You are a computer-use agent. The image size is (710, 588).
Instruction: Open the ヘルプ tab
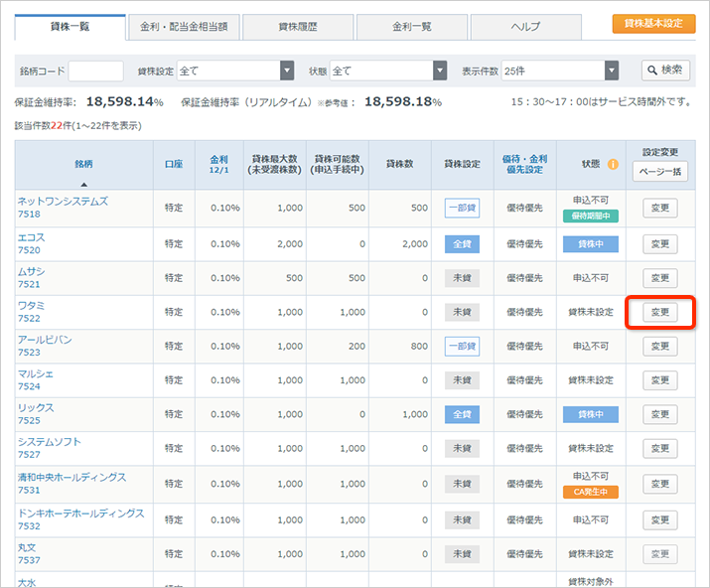pyautogui.click(x=525, y=27)
